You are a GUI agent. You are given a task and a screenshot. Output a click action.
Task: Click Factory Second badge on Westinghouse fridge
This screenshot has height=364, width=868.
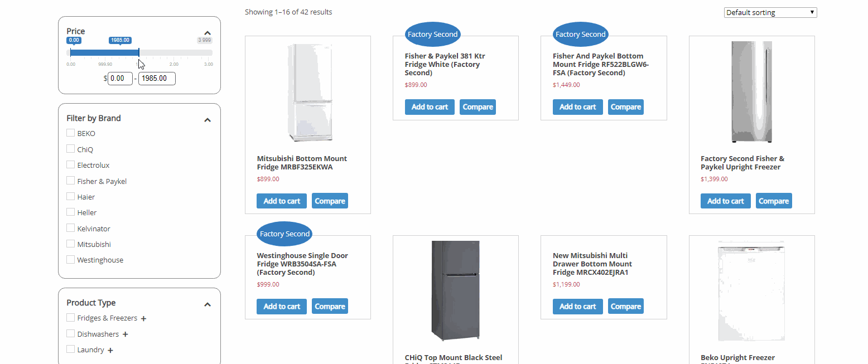[x=284, y=234]
